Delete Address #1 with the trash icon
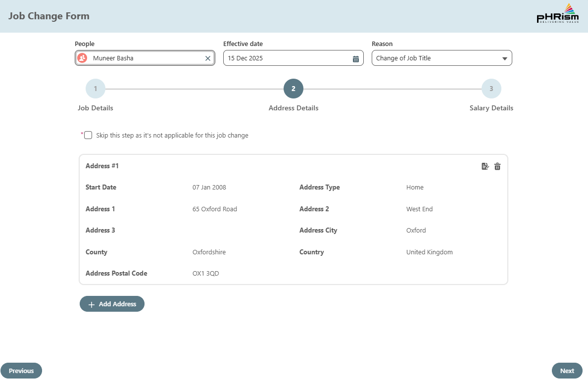588x380 pixels. tap(497, 167)
